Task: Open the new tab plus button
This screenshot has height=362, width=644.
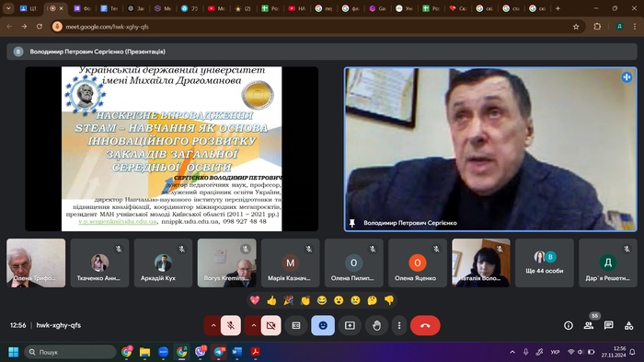Action: click(558, 8)
